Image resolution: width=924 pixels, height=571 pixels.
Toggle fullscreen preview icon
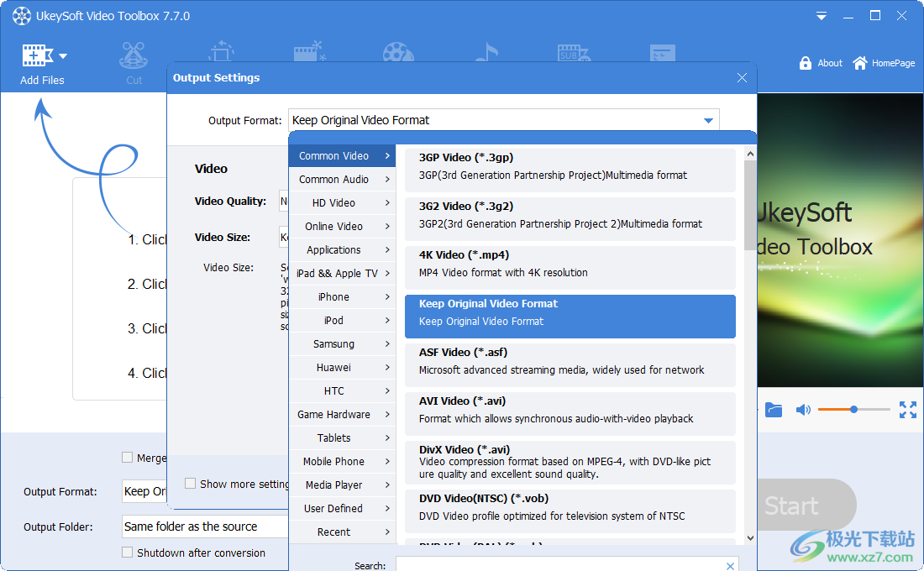click(x=907, y=410)
